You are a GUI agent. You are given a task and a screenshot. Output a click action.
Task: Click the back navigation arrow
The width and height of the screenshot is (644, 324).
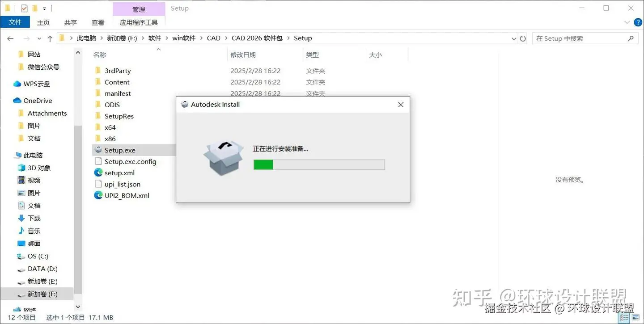[x=11, y=38]
